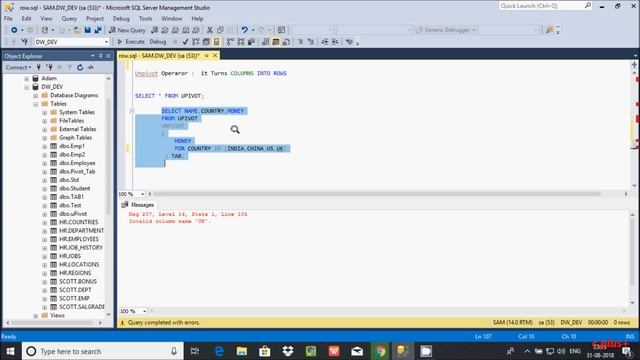Click the Decrease Indent icon
640x360 pixels.
(x=325, y=42)
